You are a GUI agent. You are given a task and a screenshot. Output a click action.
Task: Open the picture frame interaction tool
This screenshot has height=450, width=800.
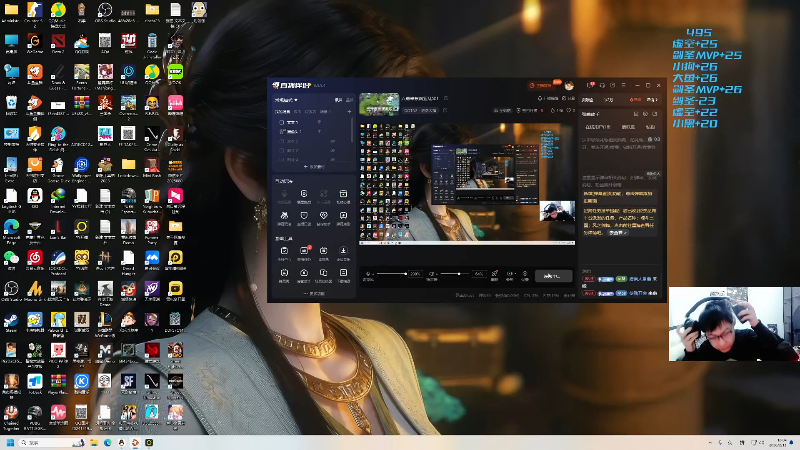[x=343, y=218]
